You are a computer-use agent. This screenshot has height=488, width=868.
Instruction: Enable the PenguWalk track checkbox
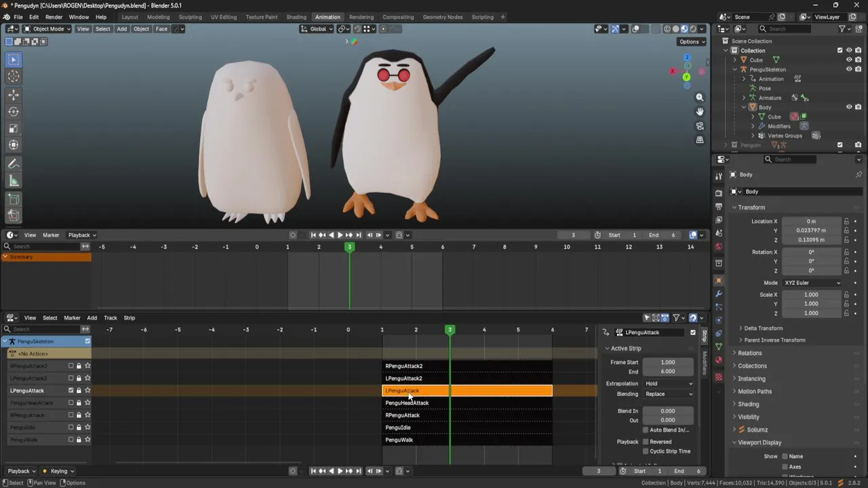[x=71, y=440]
